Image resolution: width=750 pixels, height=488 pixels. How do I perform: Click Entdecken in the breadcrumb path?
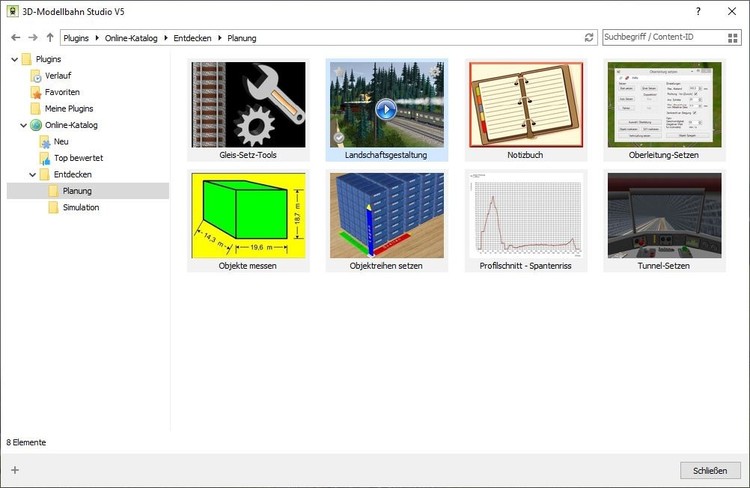pyautogui.click(x=192, y=38)
